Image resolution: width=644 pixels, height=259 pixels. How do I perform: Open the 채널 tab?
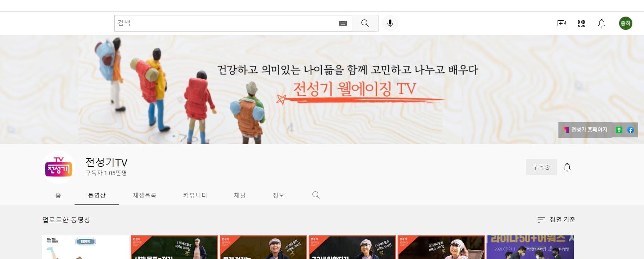pyautogui.click(x=240, y=195)
